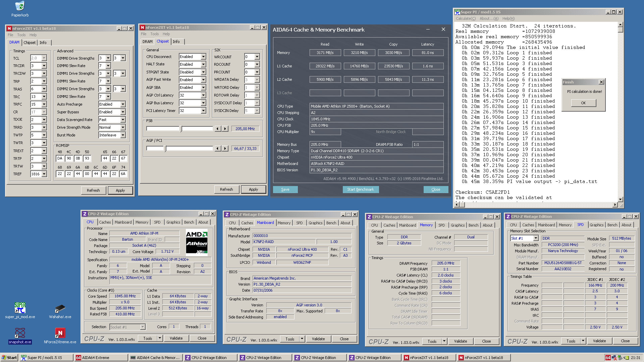Click the ROMSIP 48 value field
Screen dimensions: 644x362
pos(60,158)
